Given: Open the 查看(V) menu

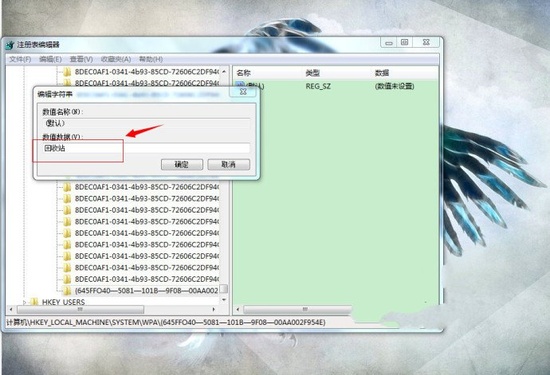Looking at the screenshot, I should (81, 59).
